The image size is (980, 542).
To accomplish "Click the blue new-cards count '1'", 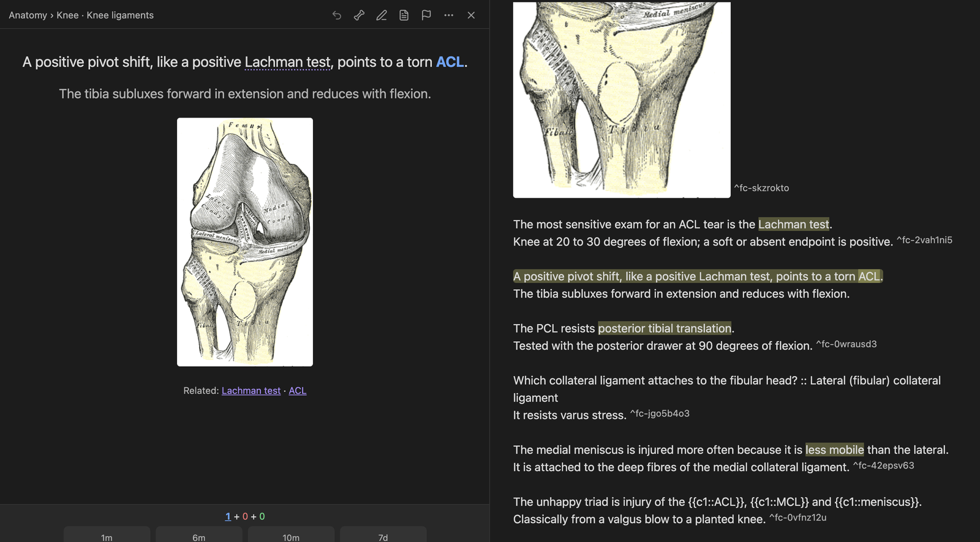I will pyautogui.click(x=228, y=516).
